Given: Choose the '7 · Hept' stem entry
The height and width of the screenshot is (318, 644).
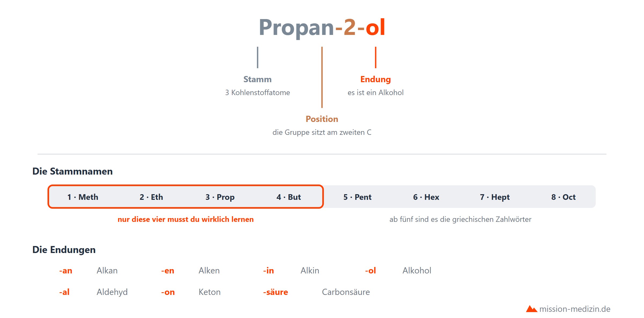Looking at the screenshot, I should pos(495,197).
